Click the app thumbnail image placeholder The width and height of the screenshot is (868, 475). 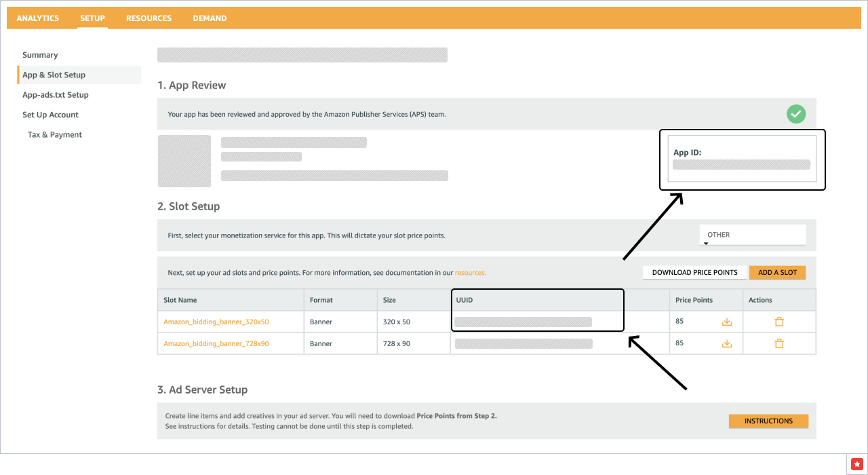point(184,161)
